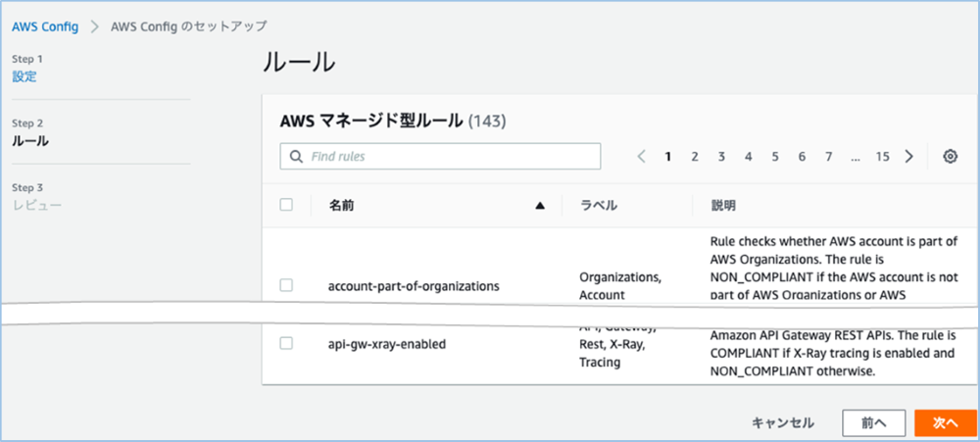Sort by ラベル column header
Viewport: 980px width, 442px height.
point(598,206)
